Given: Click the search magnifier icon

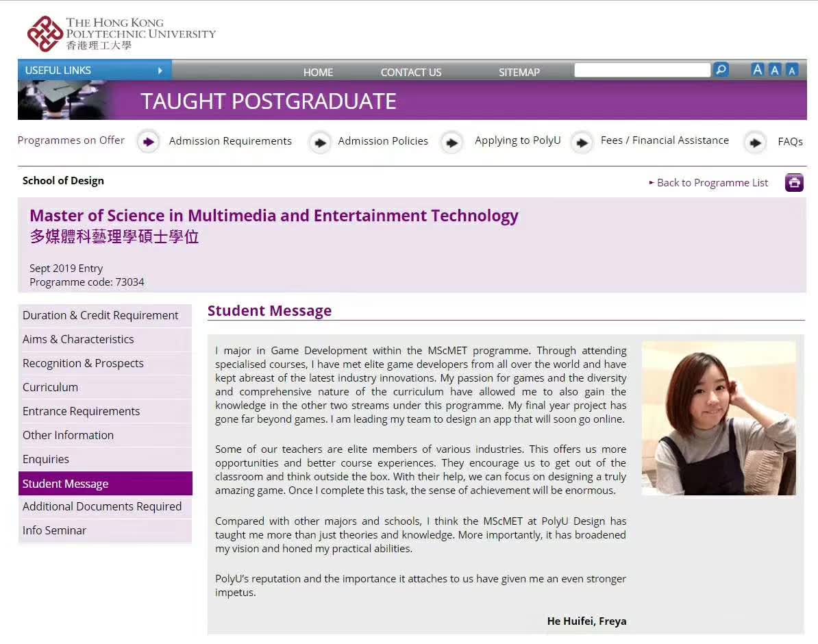Looking at the screenshot, I should 721,70.
